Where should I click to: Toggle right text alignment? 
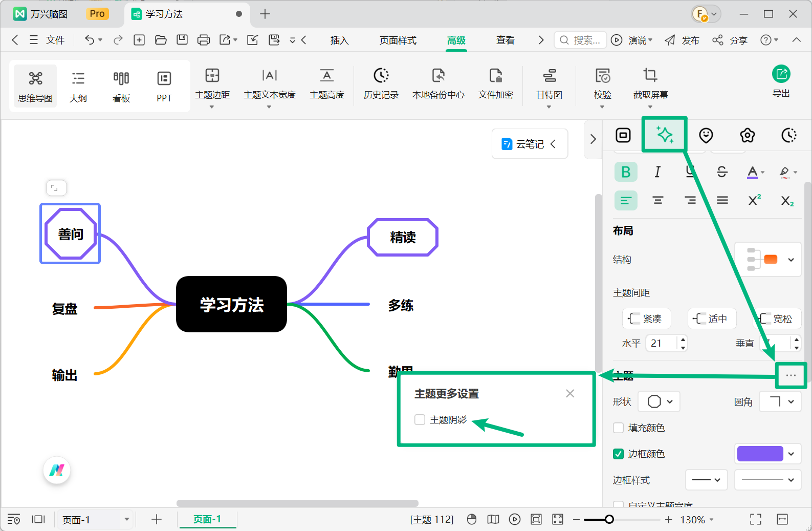point(690,200)
